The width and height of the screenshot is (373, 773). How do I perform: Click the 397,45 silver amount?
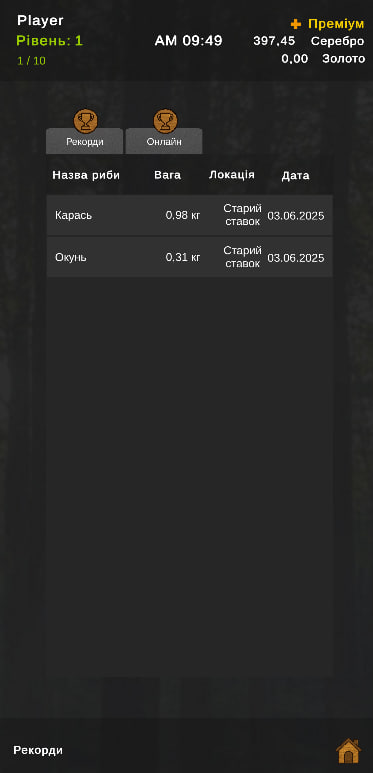(x=274, y=41)
